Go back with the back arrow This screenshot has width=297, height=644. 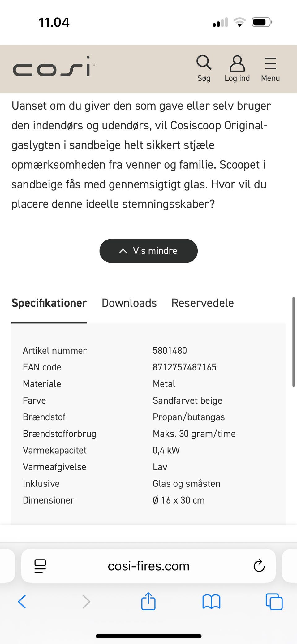coord(22,602)
